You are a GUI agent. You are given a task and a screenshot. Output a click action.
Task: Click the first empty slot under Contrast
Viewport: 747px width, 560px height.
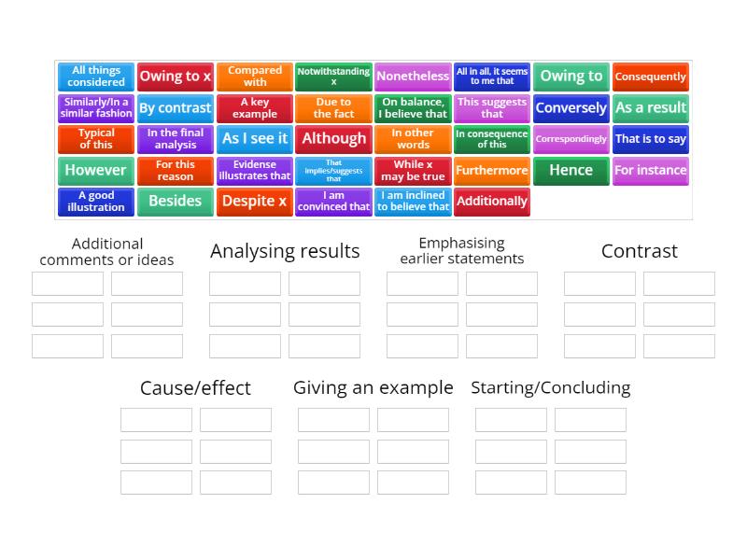pos(599,284)
